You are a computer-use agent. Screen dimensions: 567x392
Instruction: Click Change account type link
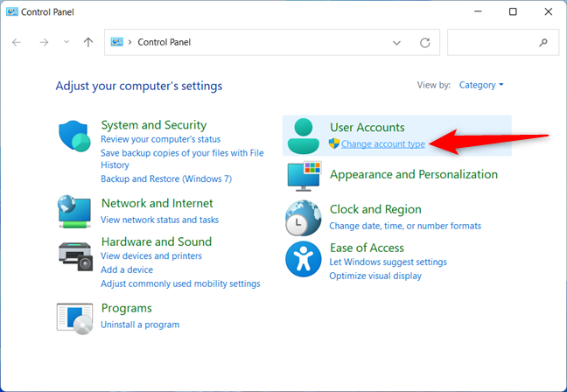383,143
